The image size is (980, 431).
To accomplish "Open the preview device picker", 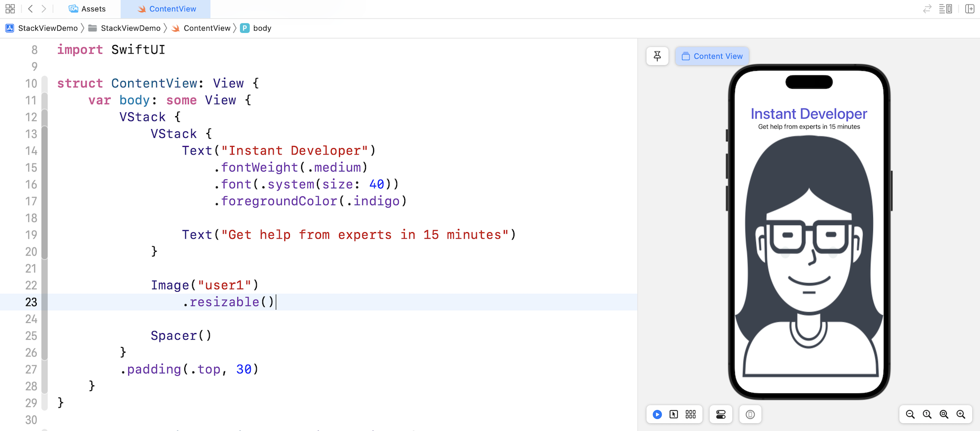I will coord(750,414).
